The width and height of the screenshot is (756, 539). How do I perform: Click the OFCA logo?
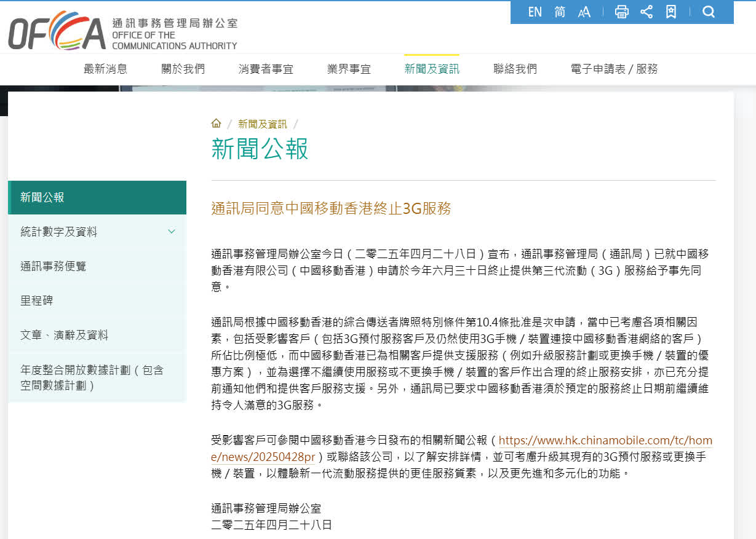click(x=122, y=30)
